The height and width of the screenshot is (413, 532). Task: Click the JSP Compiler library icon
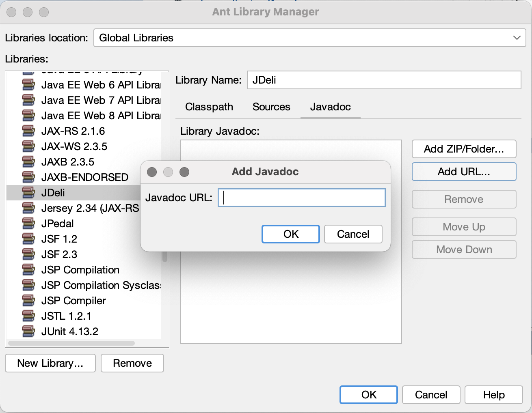pos(28,301)
